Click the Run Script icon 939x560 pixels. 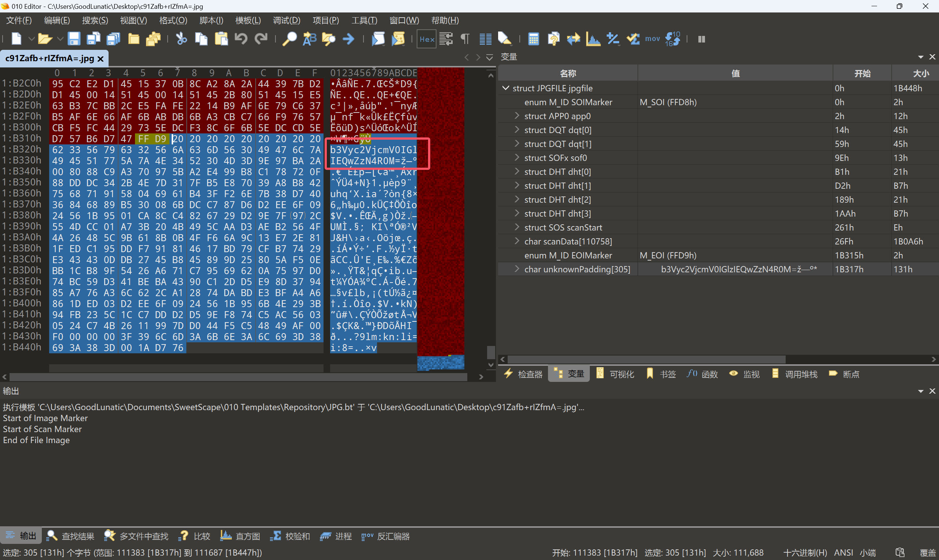pos(378,39)
